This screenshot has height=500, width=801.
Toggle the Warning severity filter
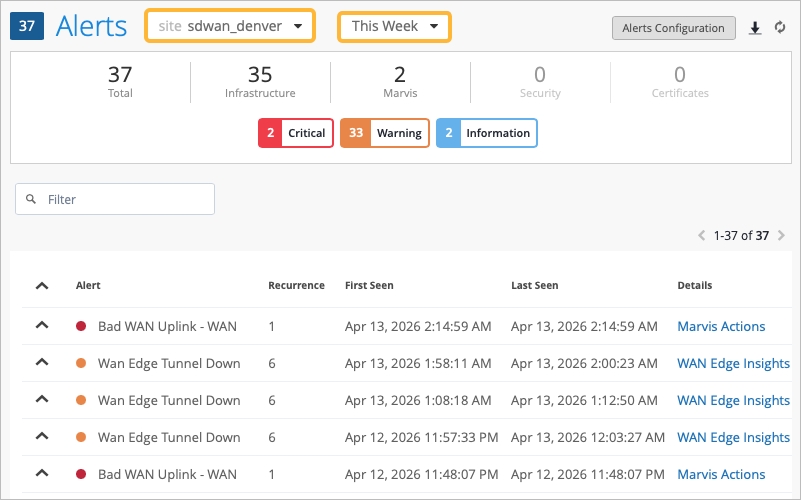(385, 133)
